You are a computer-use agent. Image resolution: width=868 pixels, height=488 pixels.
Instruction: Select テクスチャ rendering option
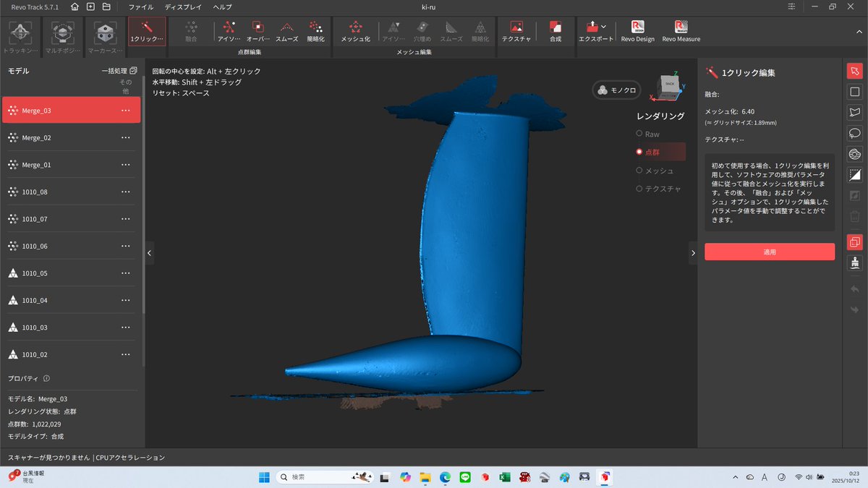click(658, 189)
